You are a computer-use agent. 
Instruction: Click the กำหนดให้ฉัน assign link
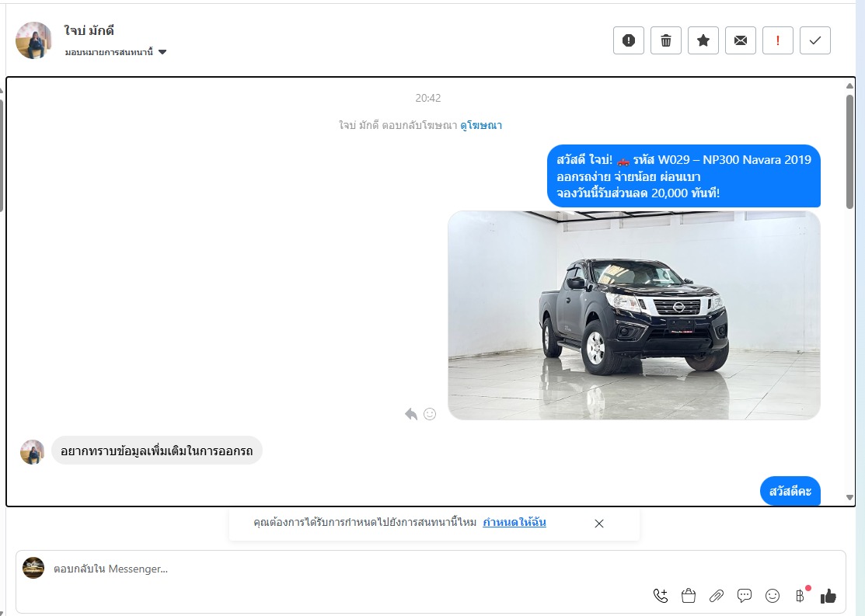(514, 523)
